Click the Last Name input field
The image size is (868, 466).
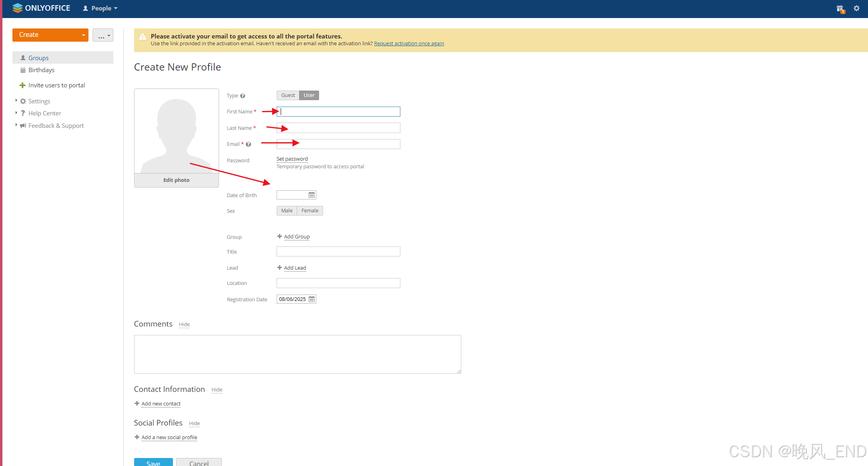pos(338,128)
